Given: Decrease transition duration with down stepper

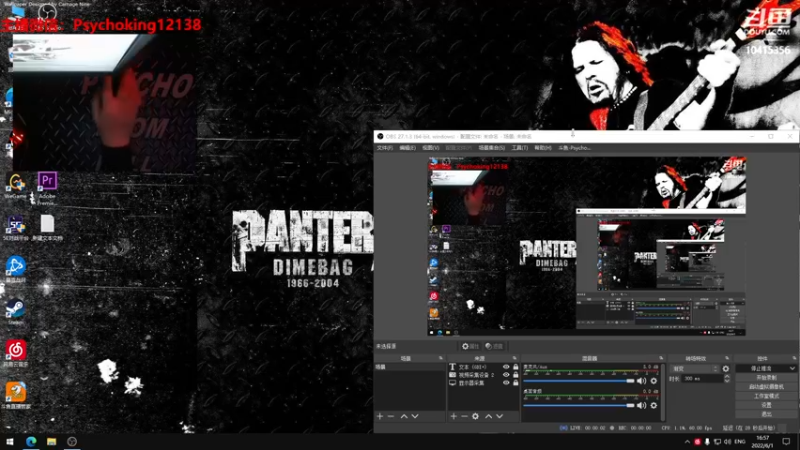Looking at the screenshot, I should 727,381.
